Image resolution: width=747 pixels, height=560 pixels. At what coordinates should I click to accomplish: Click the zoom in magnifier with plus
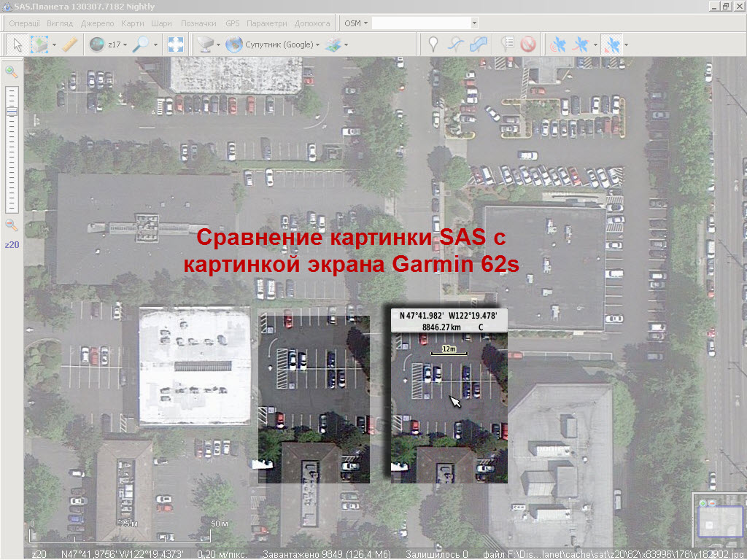(x=11, y=71)
